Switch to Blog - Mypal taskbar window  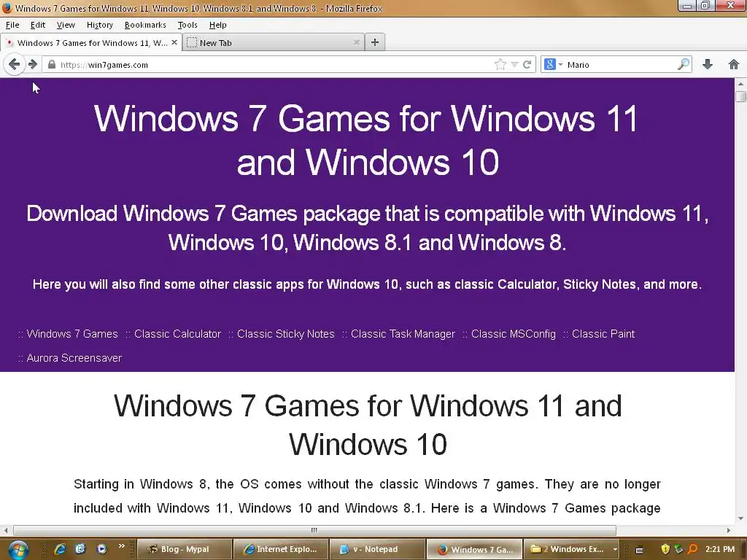pyautogui.click(x=185, y=549)
